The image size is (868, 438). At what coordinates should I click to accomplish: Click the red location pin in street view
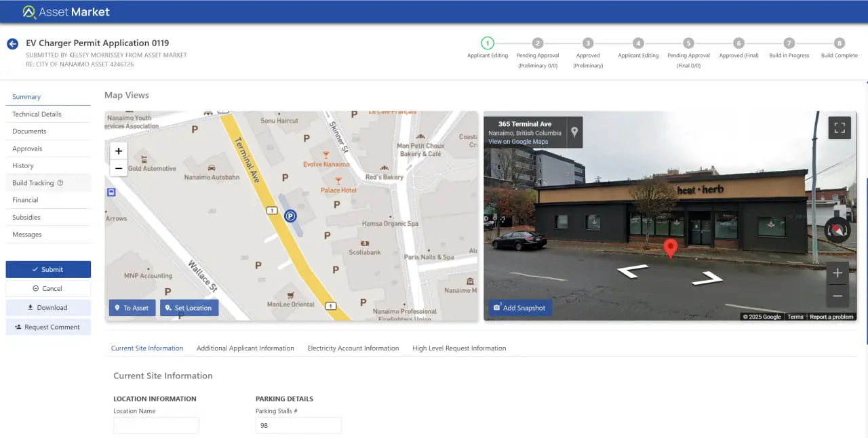point(671,248)
